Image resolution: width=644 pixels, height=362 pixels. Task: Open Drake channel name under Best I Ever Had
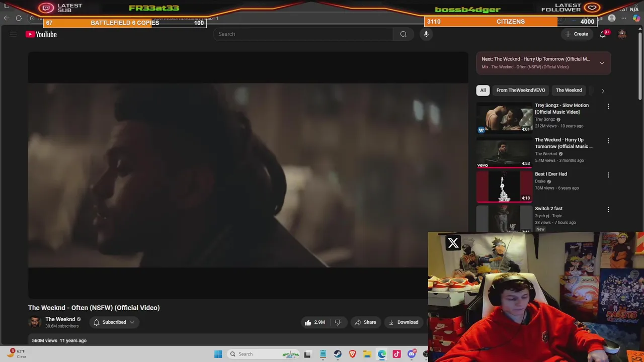tap(540, 182)
